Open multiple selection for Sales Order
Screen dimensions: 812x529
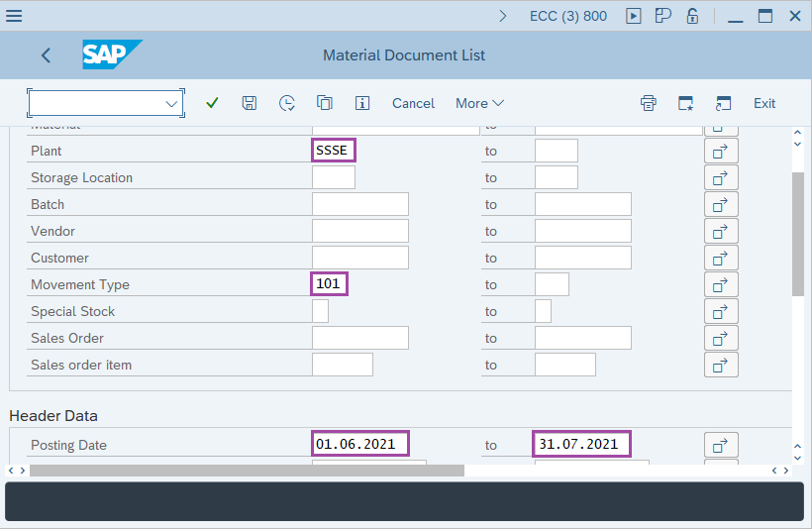[x=721, y=339]
